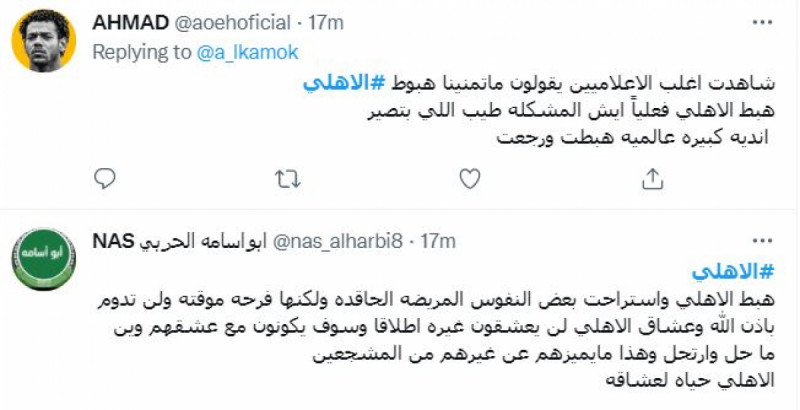Retweet AHMAD's tweet

(286, 179)
